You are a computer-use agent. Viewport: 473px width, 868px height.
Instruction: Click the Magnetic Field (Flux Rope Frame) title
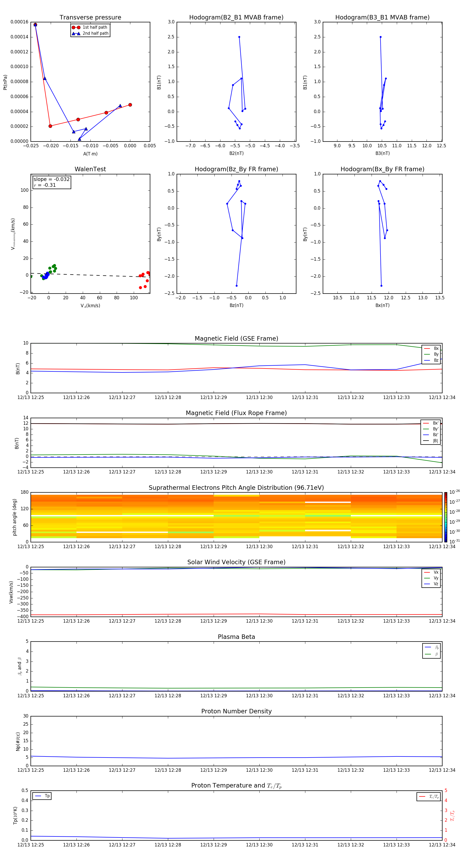236,413
